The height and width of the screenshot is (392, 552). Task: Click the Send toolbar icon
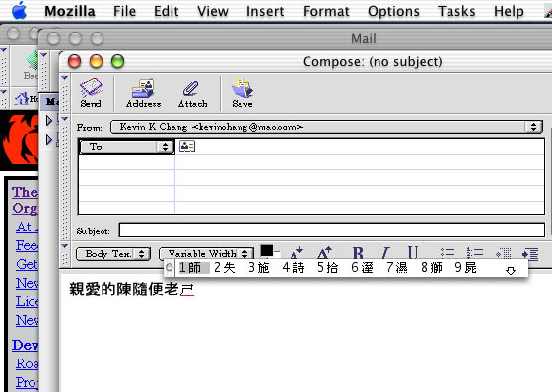[x=91, y=93]
